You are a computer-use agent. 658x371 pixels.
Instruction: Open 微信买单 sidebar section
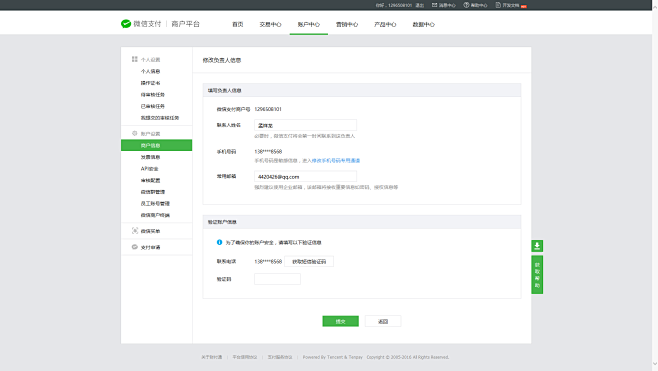(x=150, y=231)
